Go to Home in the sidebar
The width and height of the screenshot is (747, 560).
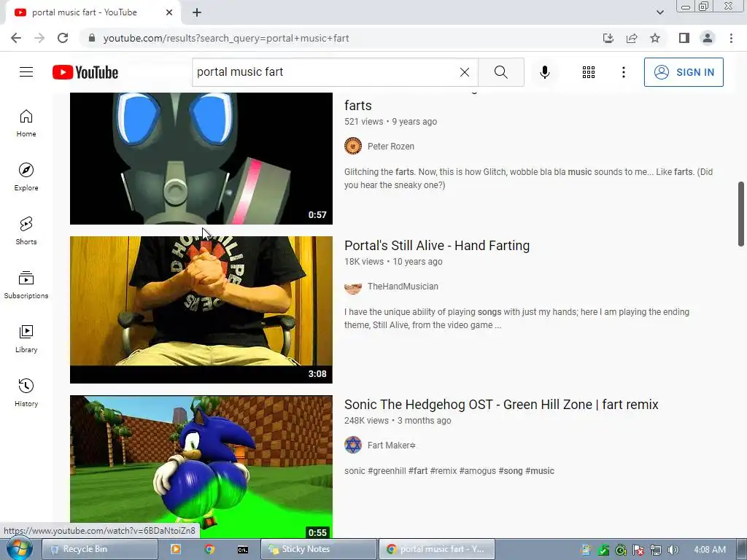tap(26, 122)
